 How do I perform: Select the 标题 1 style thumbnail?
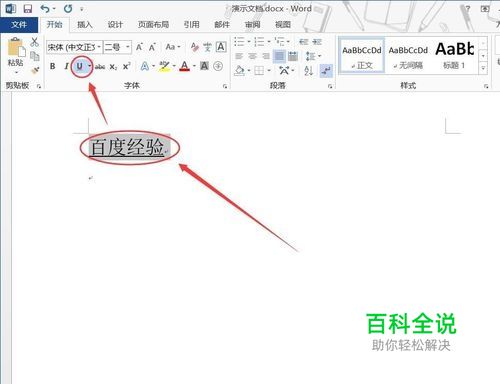tap(454, 56)
